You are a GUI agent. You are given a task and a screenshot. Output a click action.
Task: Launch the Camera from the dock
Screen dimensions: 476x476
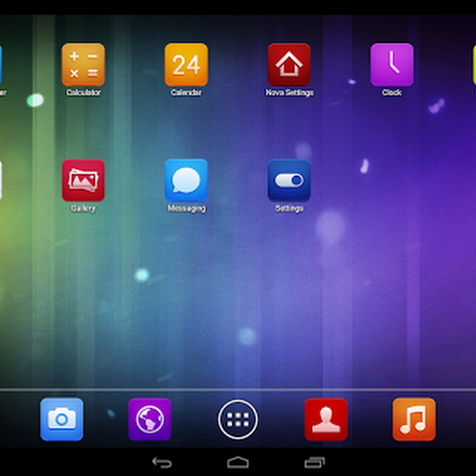(x=62, y=419)
